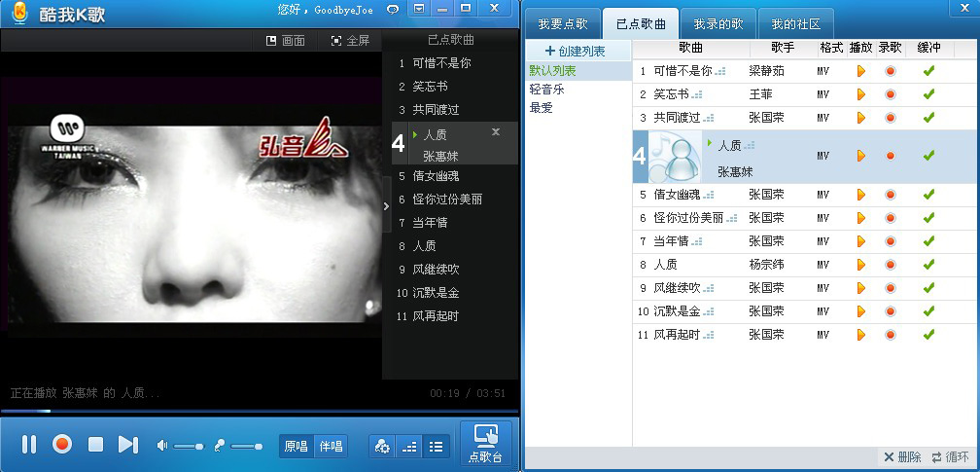Open the 点歌台 song request panel
The width and height of the screenshot is (980, 472).
(x=486, y=443)
